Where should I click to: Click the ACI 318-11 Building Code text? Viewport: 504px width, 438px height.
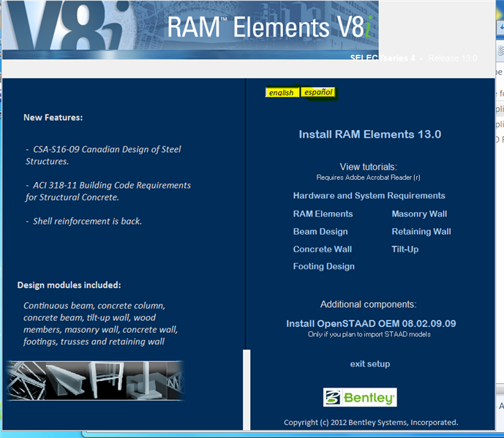click(x=108, y=191)
